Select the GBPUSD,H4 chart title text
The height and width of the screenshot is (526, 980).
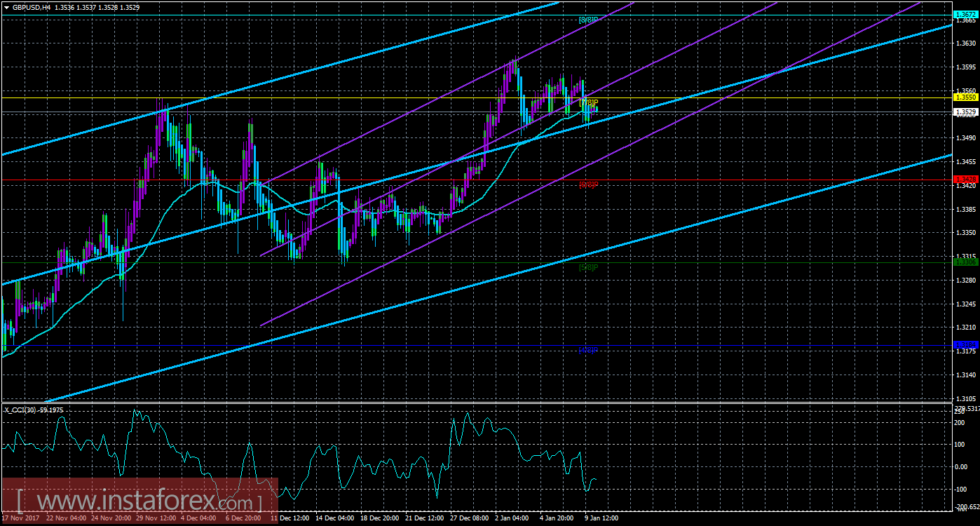coord(31,7)
